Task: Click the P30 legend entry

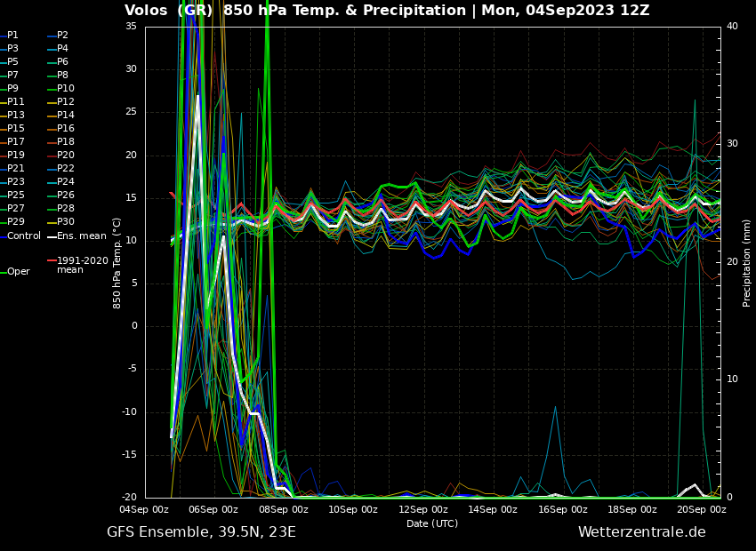Action: point(66,222)
